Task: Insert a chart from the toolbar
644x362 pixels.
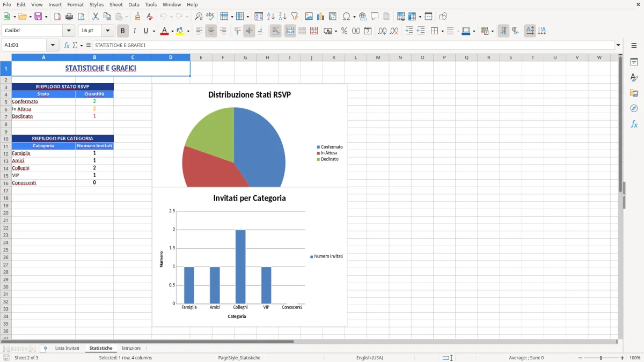Action: click(x=320, y=16)
